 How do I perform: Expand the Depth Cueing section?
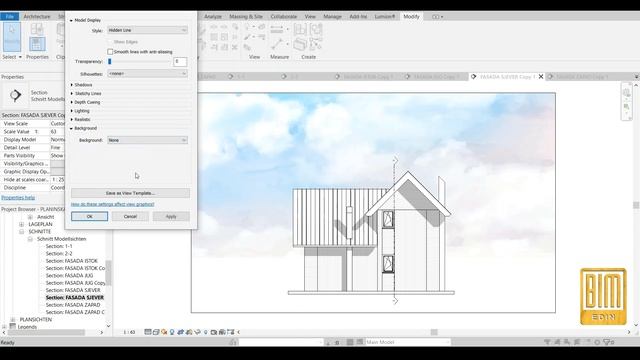(71, 102)
